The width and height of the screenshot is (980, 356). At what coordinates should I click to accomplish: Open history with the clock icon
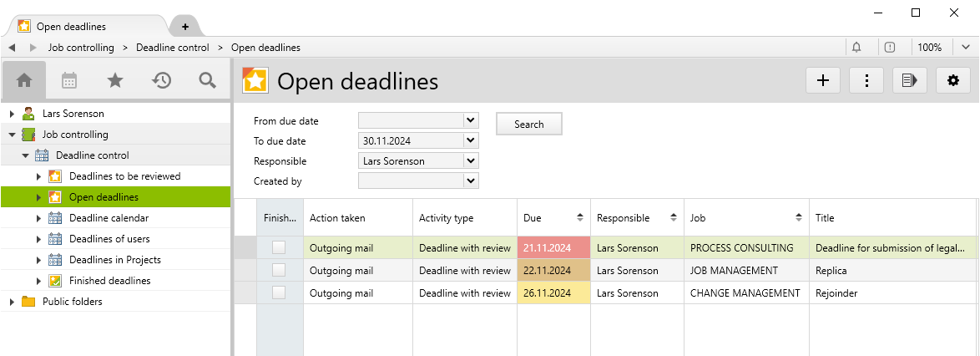[161, 80]
